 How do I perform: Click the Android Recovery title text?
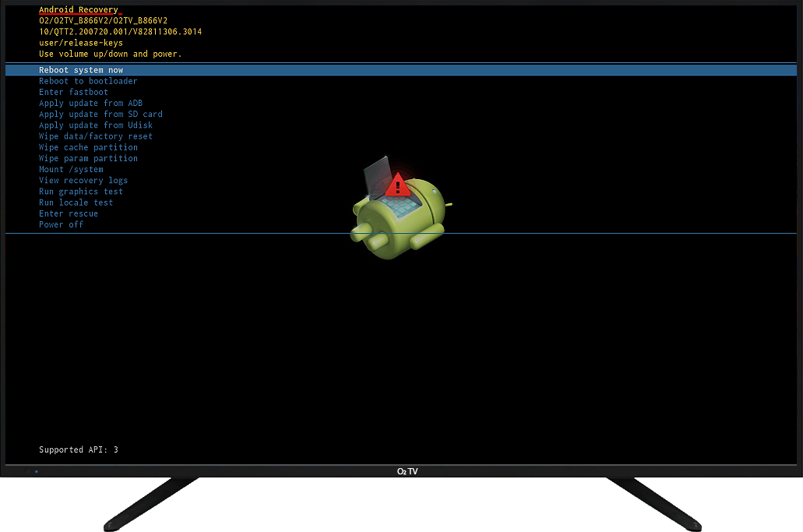click(79, 10)
